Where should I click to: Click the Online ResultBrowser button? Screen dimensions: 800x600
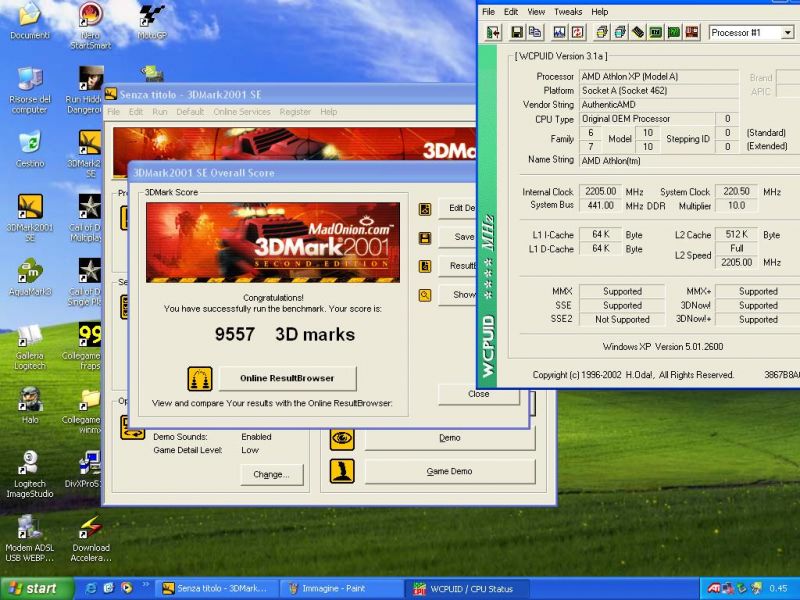287,378
